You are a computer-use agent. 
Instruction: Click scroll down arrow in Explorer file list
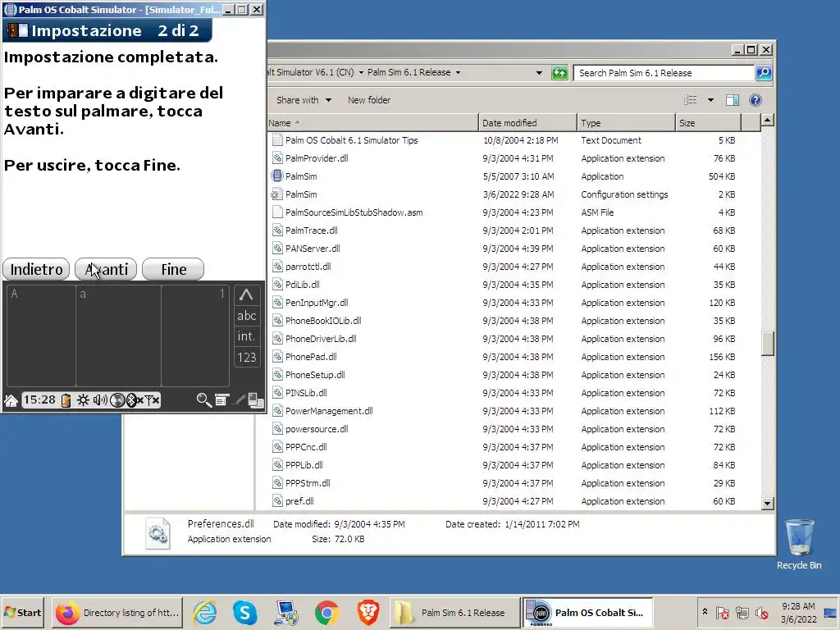(x=768, y=503)
